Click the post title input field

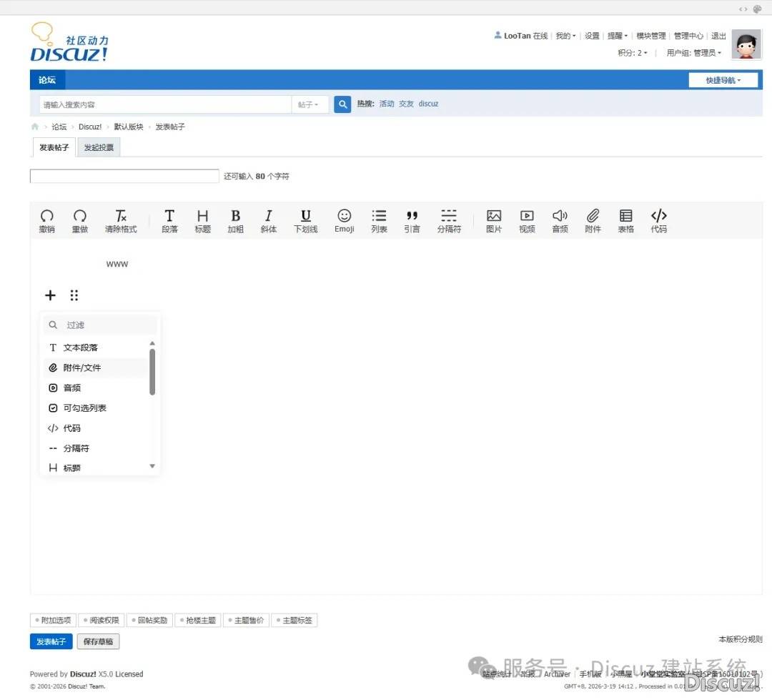[124, 176]
